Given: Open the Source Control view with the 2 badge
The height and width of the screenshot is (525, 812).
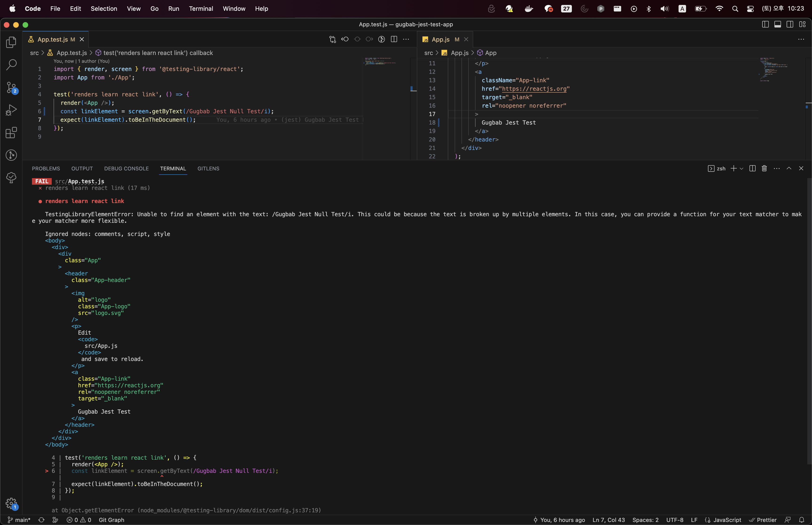Looking at the screenshot, I should pyautogui.click(x=11, y=88).
